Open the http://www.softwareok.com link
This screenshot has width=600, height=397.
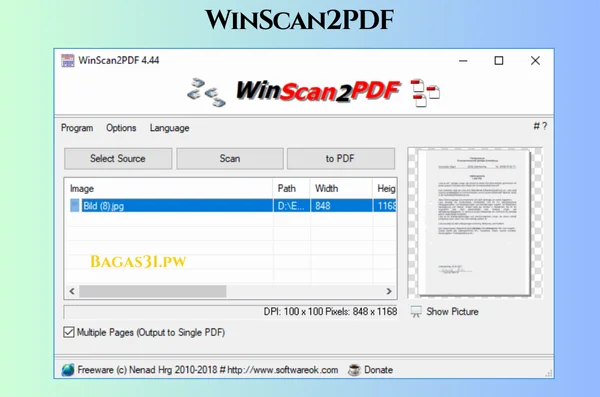(x=283, y=370)
